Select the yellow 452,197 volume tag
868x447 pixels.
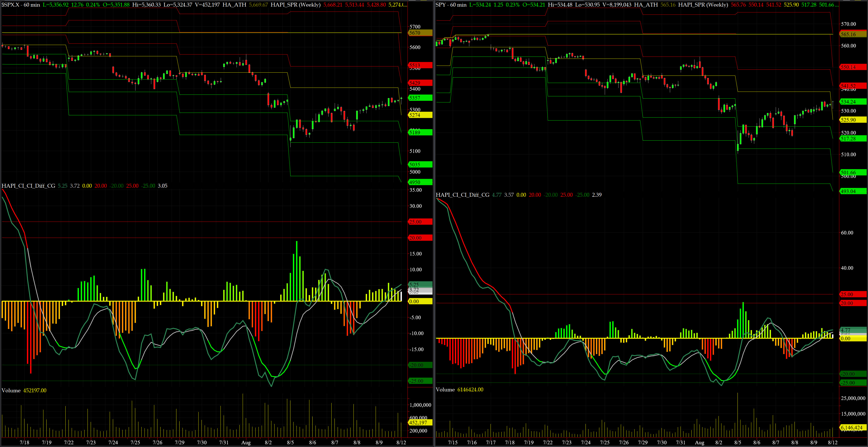click(x=420, y=422)
